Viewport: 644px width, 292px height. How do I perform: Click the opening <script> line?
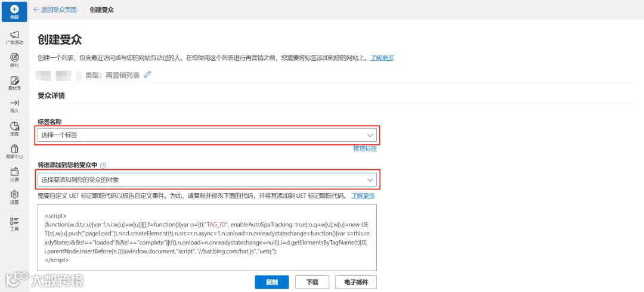coord(55,215)
